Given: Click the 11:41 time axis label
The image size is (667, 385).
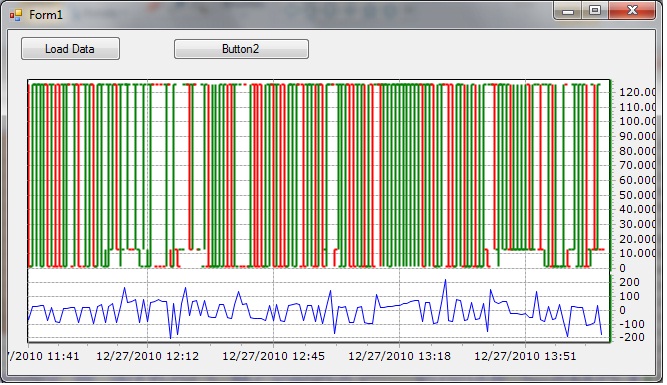Looking at the screenshot, I should click(x=44, y=356).
